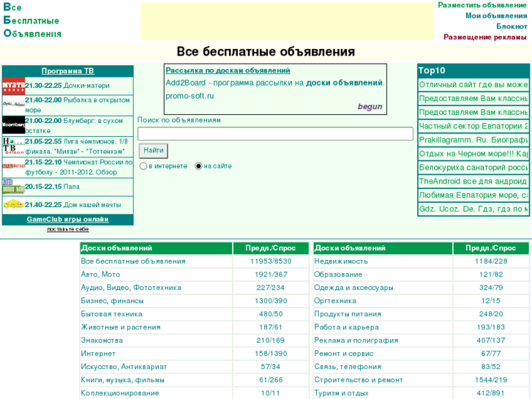Screen dimensions: 532x399
Task: Open the Авто, Мото category
Action: pyautogui.click(x=100, y=275)
